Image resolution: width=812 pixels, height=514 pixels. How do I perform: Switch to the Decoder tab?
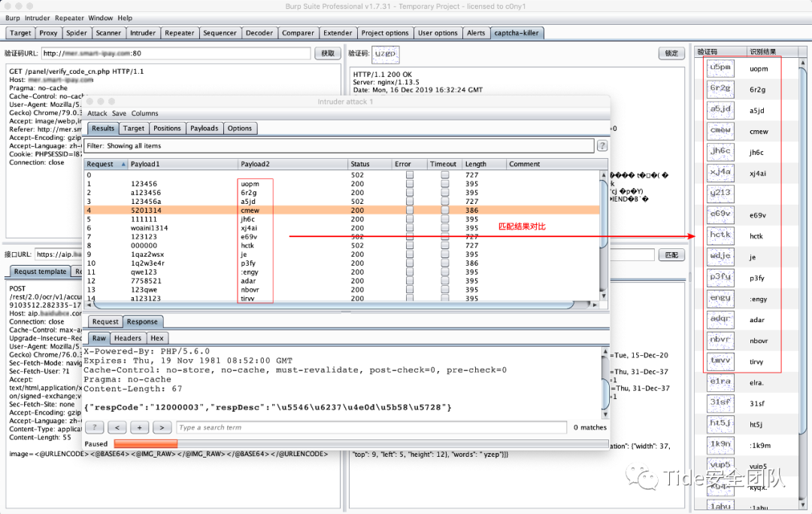pyautogui.click(x=259, y=32)
